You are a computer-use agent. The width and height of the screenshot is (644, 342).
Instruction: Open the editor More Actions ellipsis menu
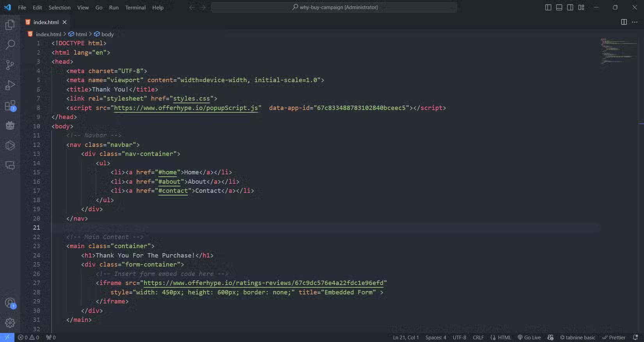(x=635, y=22)
